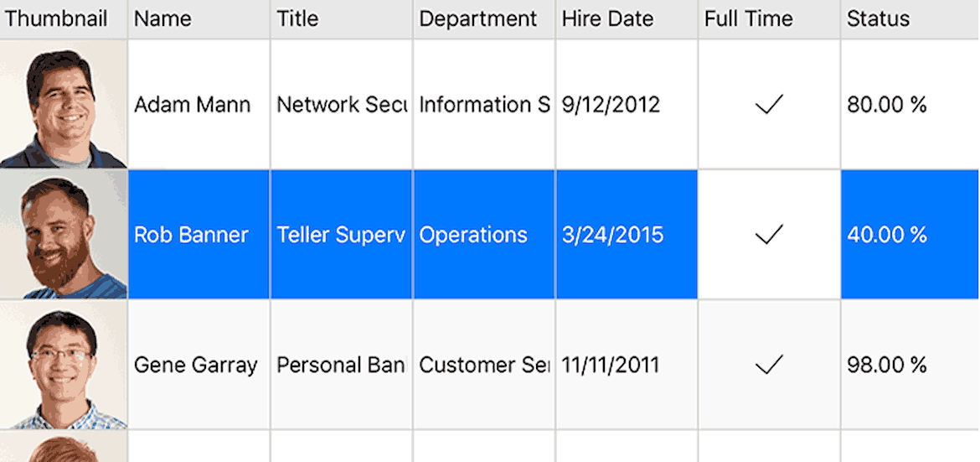Select Adam Mann's thumbnail photo
This screenshot has width=980, height=462.
(63, 104)
